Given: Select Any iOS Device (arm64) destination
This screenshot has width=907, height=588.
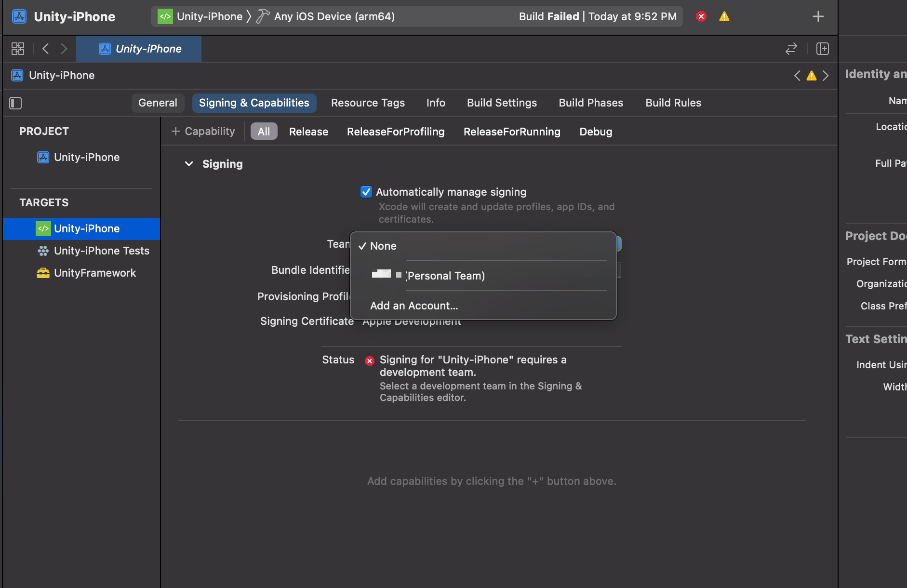Looking at the screenshot, I should coord(334,16).
